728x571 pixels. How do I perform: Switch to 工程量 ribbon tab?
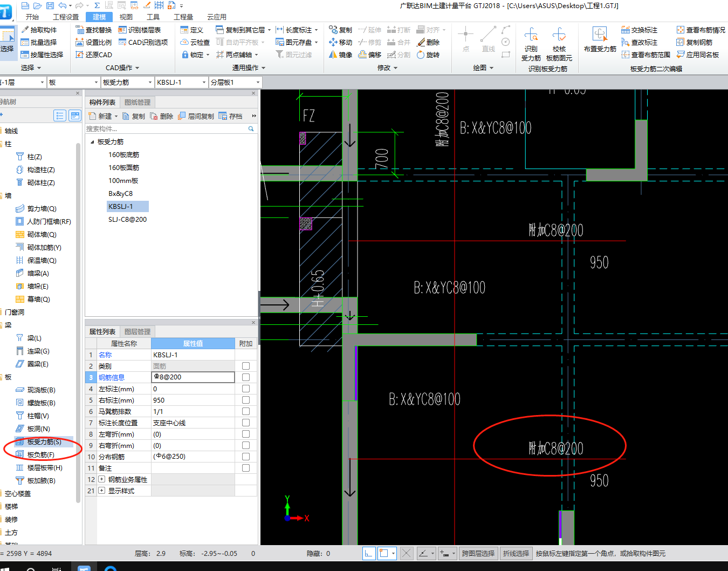183,17
